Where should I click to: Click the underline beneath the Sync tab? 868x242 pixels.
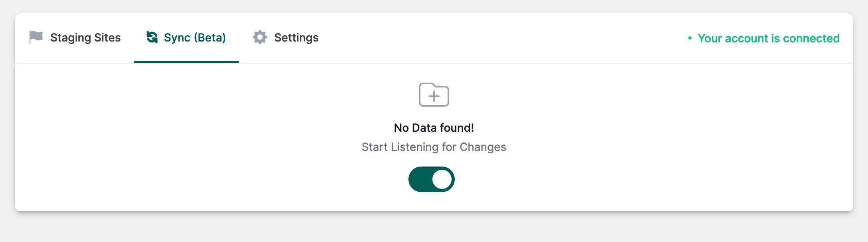point(186,62)
